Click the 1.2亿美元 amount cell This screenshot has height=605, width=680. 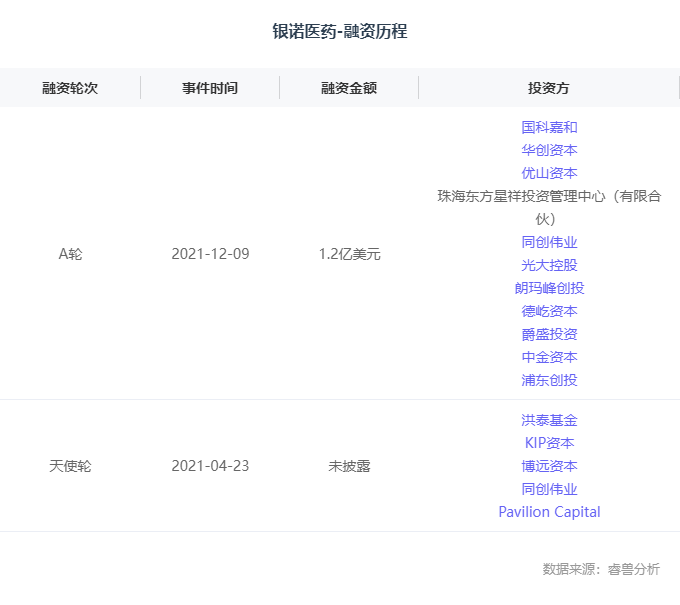350,254
